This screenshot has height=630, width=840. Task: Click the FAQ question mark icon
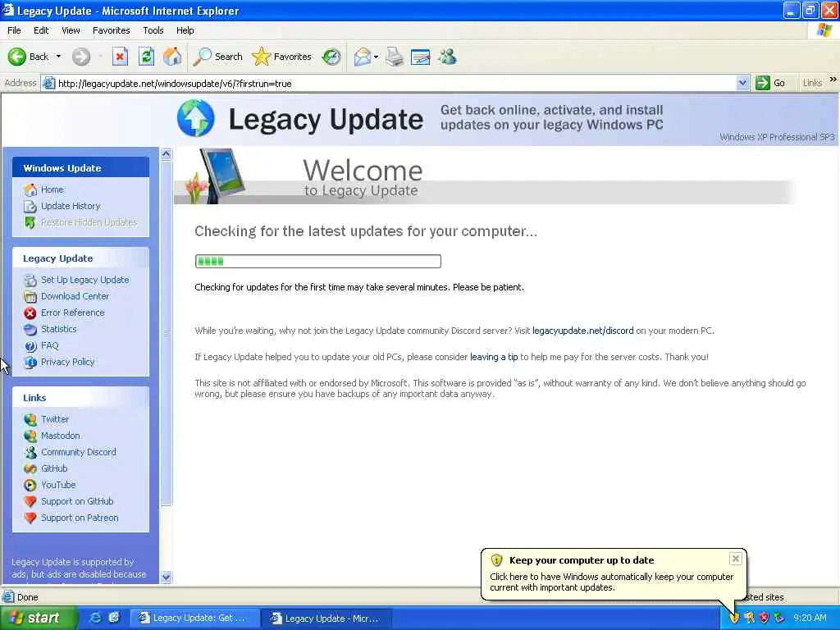(x=30, y=346)
